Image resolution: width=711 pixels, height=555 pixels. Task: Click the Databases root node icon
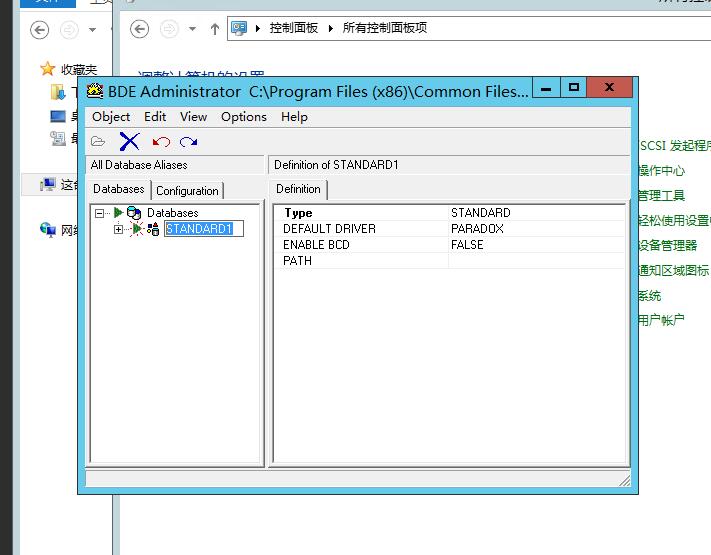(133, 213)
